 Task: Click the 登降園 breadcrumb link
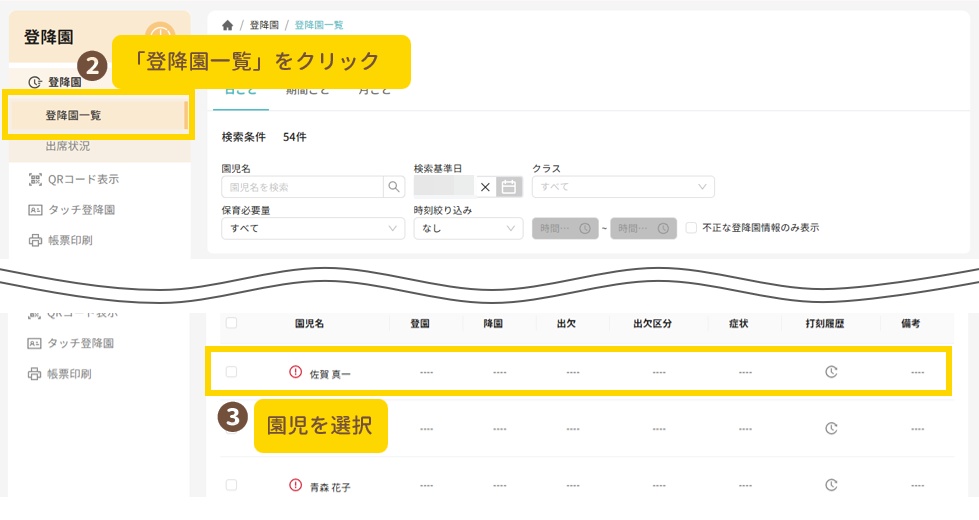click(264, 25)
